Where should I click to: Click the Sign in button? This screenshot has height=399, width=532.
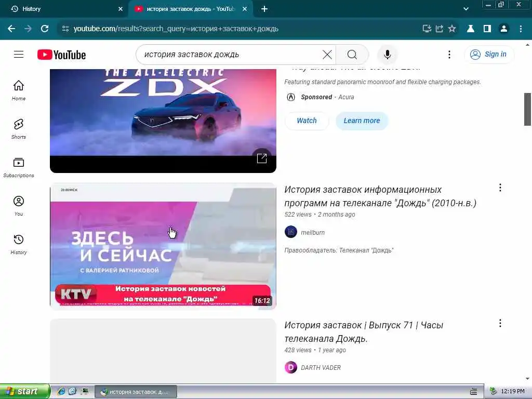(489, 54)
